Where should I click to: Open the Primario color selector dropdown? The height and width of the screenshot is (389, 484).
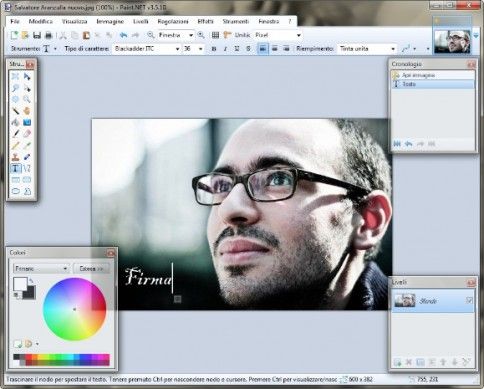[41, 268]
